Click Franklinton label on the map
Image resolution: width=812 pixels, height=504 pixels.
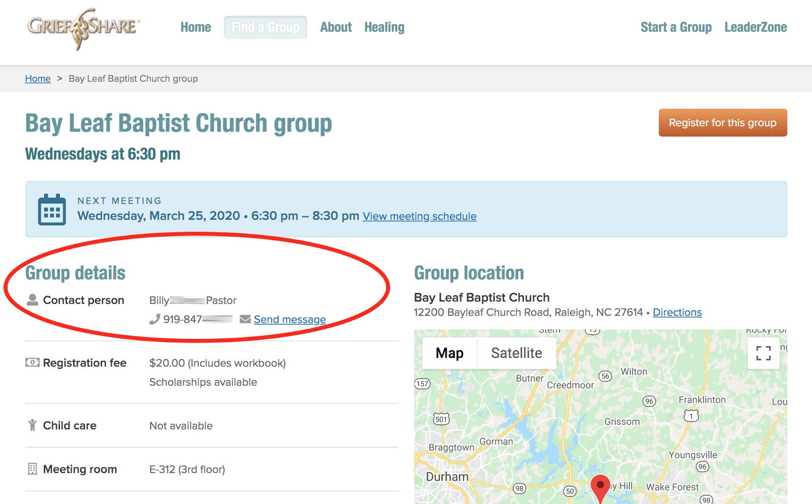pos(702,400)
